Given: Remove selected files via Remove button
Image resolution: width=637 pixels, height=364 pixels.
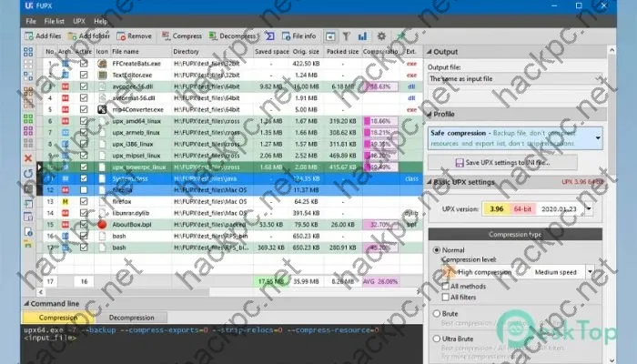Looking at the screenshot, I should click(x=134, y=36).
